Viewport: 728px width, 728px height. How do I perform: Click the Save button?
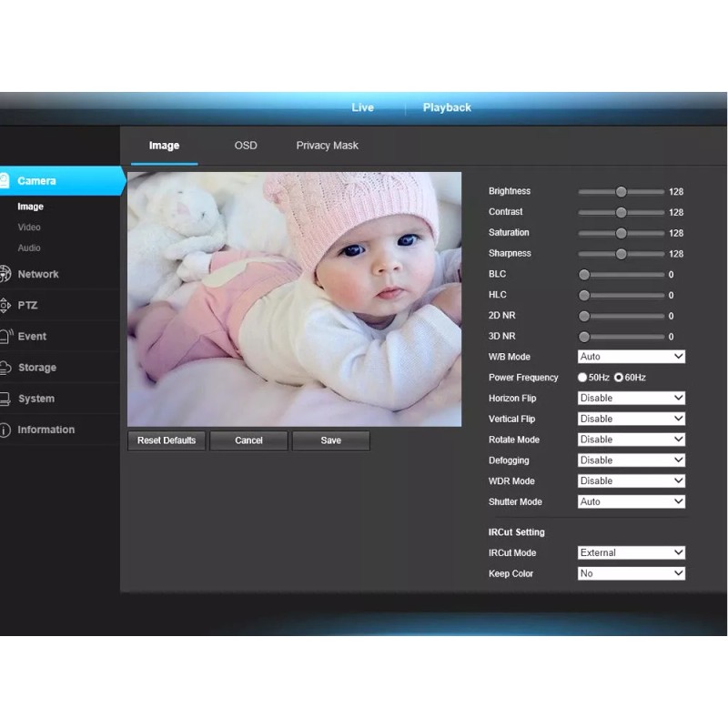330,440
